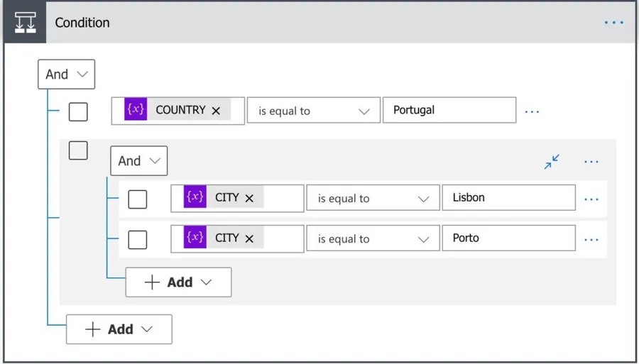
Task: Click the Condition action icon in header
Action: pyautogui.click(x=25, y=23)
